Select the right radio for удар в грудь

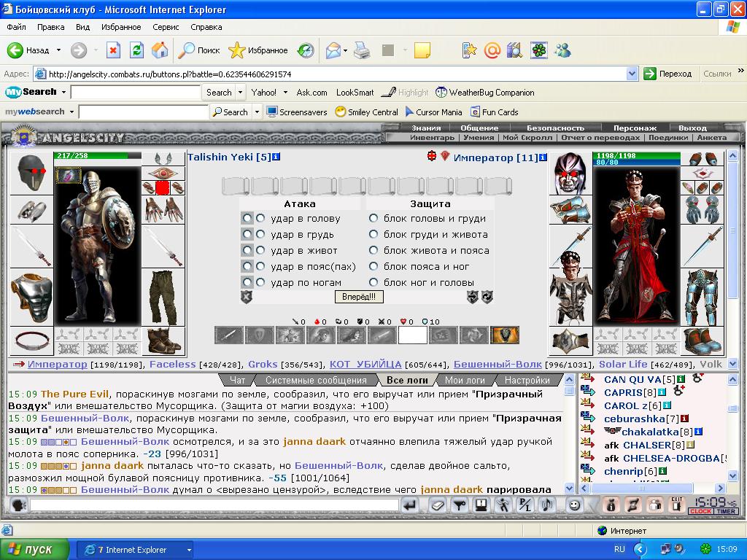point(260,234)
